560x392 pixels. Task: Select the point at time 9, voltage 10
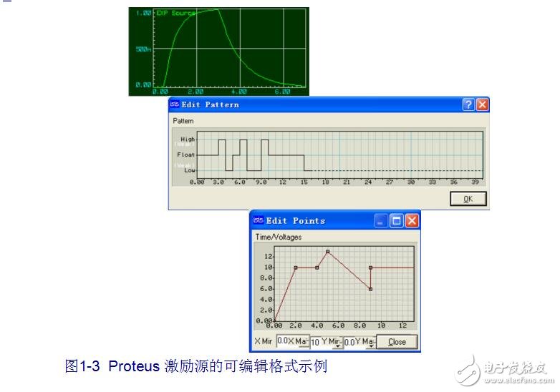point(370,268)
